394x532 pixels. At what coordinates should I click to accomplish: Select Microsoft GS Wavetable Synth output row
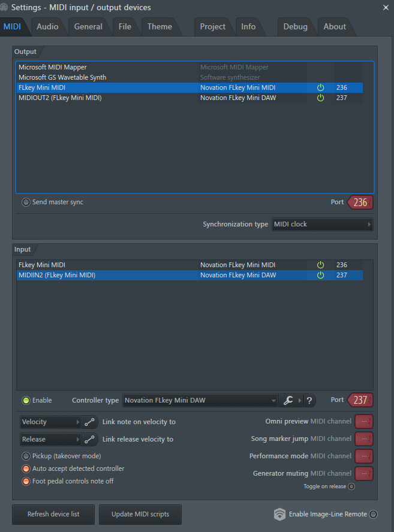point(190,77)
